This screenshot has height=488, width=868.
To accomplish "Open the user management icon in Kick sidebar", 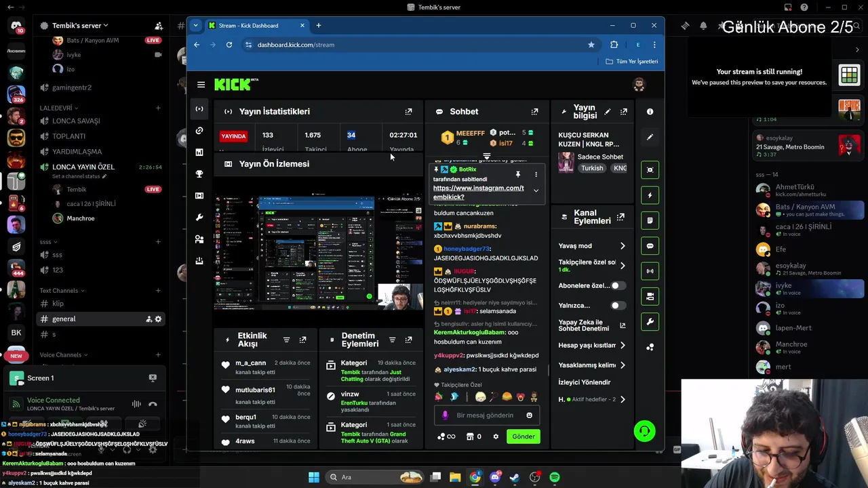I will [x=199, y=239].
